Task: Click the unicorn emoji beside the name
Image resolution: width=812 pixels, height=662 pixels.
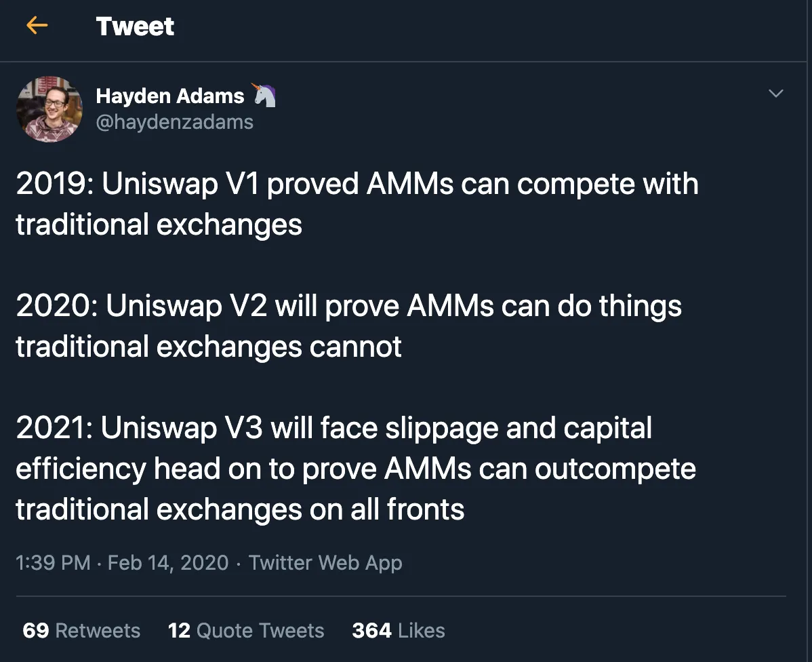Action: [x=264, y=95]
